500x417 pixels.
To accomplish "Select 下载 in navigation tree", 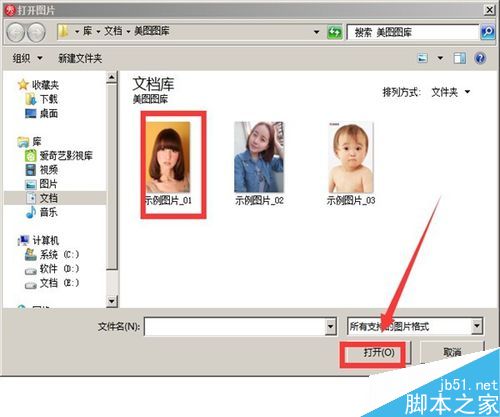I will [x=49, y=99].
